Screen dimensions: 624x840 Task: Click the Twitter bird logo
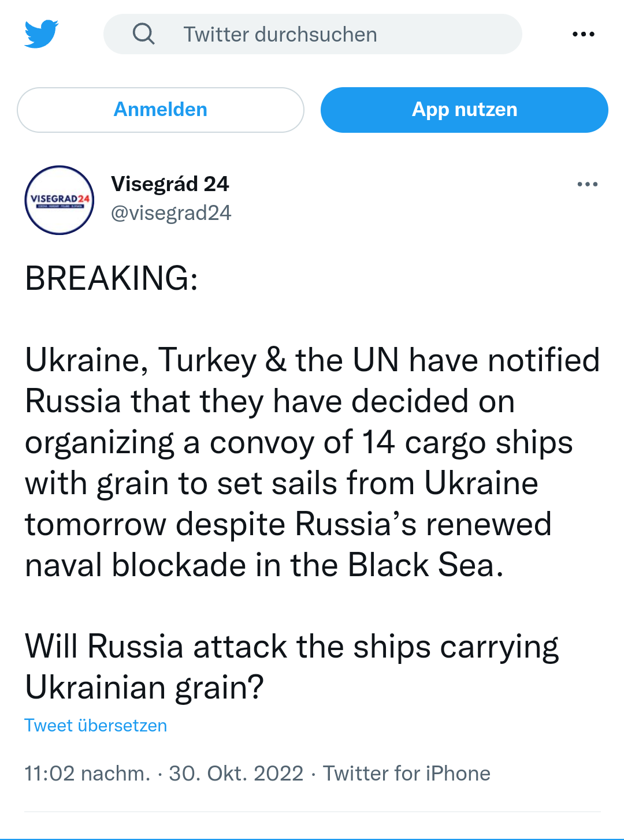coord(42,34)
